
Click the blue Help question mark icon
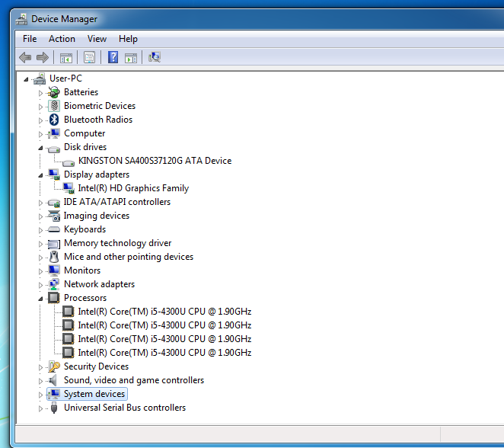pyautogui.click(x=113, y=57)
